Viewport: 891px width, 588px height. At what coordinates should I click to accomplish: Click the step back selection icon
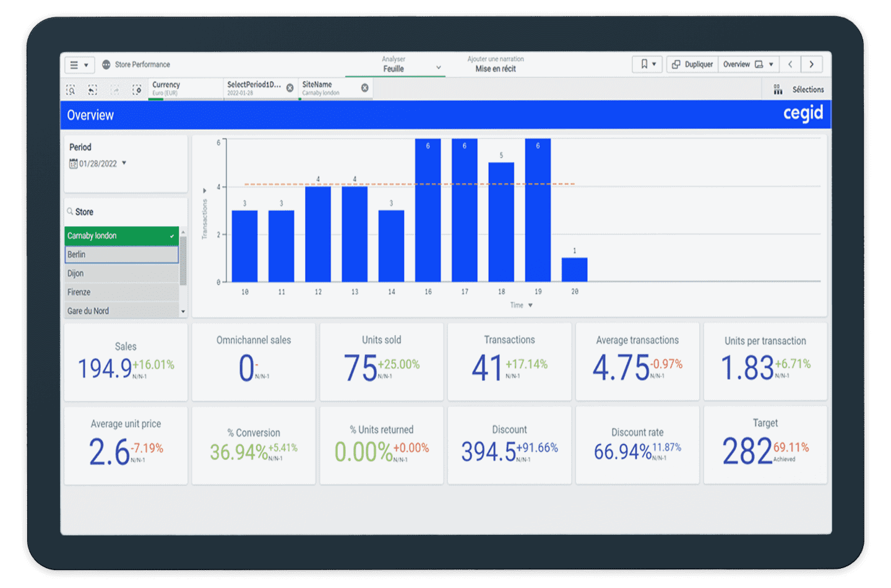93,90
